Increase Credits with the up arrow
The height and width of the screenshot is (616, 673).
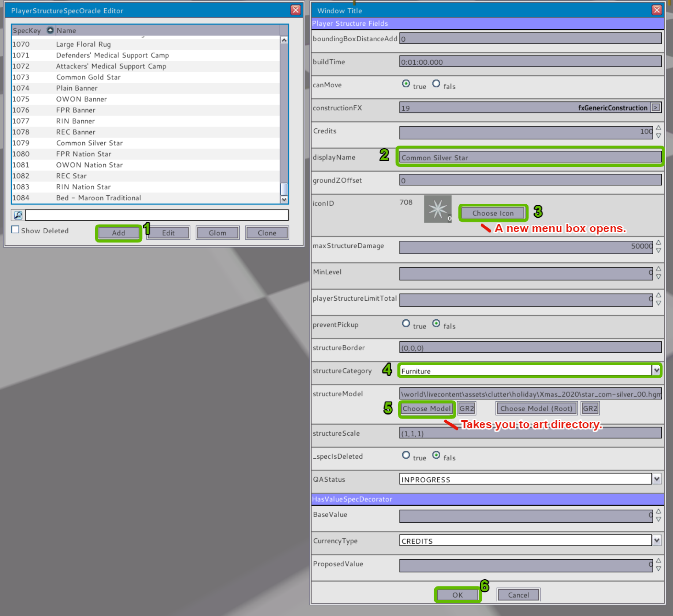pyautogui.click(x=658, y=128)
